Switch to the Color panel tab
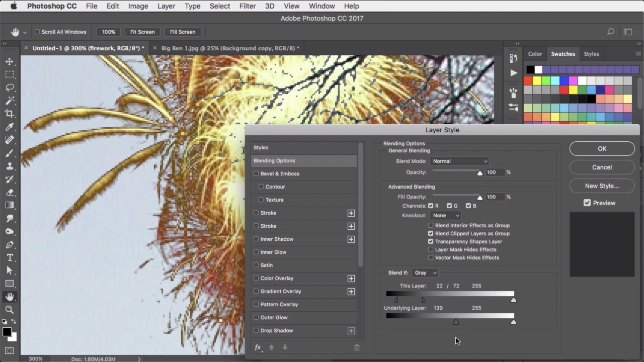 coord(535,54)
